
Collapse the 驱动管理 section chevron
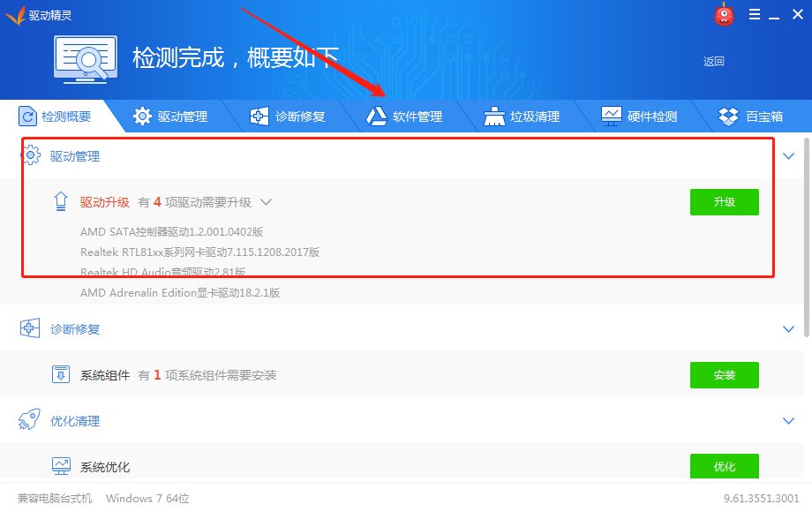tap(788, 155)
